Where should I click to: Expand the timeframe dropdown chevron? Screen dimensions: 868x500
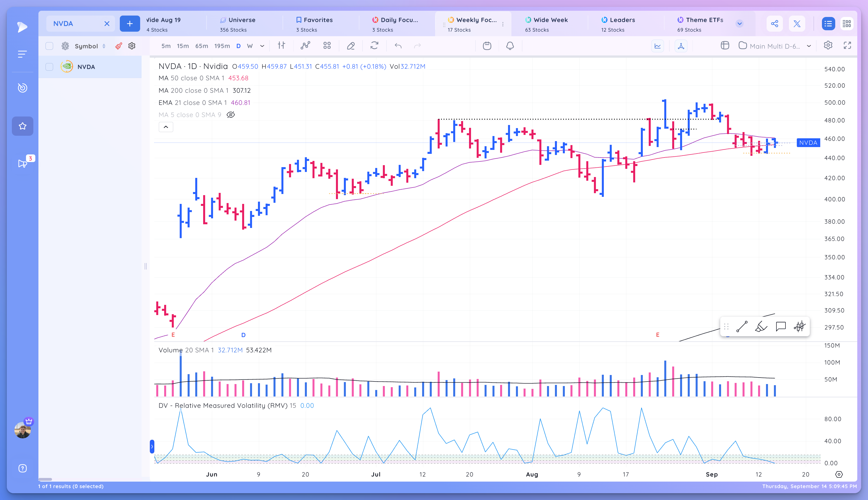coord(262,46)
